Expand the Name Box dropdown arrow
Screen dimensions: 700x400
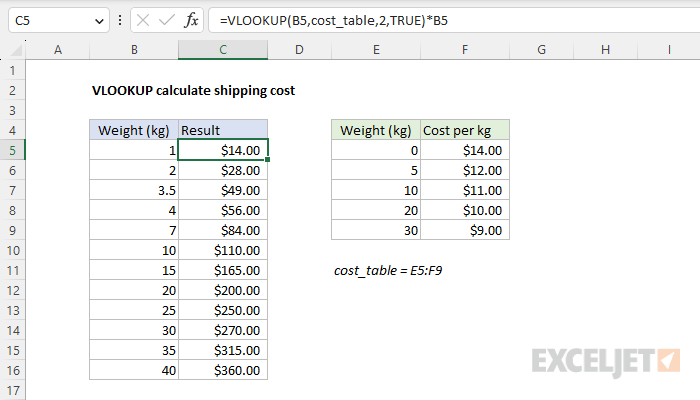tap(99, 21)
